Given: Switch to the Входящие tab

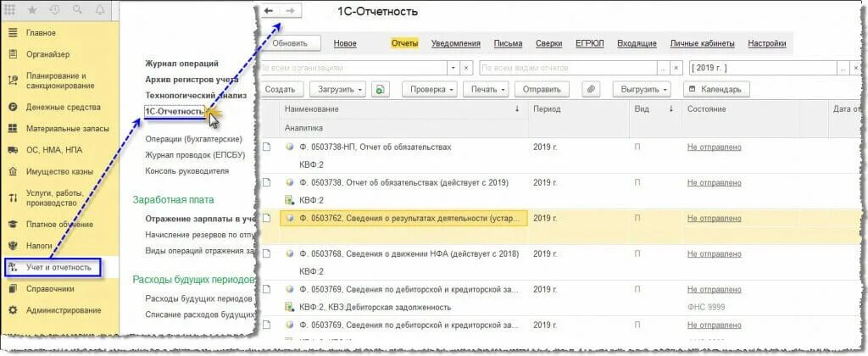Looking at the screenshot, I should tap(637, 43).
